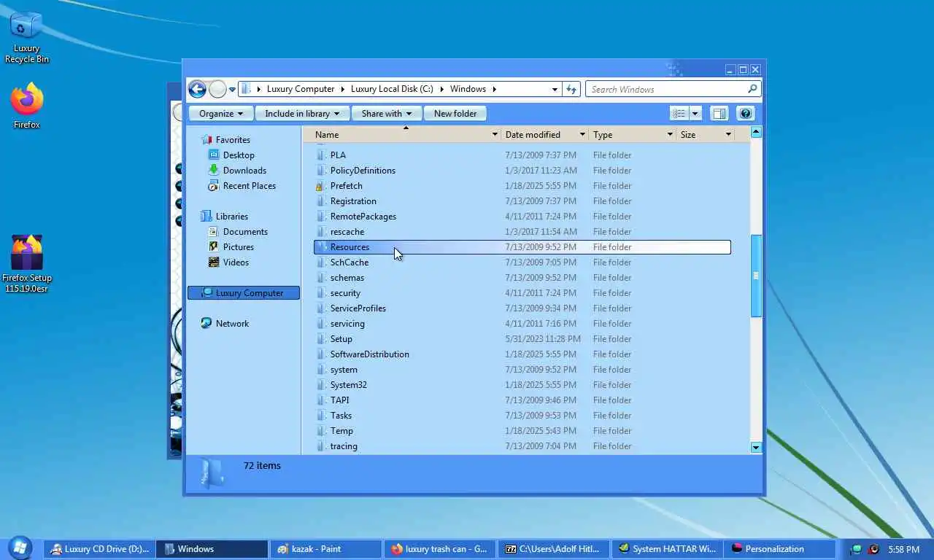Select the PolicyDefinitions folder row
934x560 pixels.
pyautogui.click(x=522, y=171)
